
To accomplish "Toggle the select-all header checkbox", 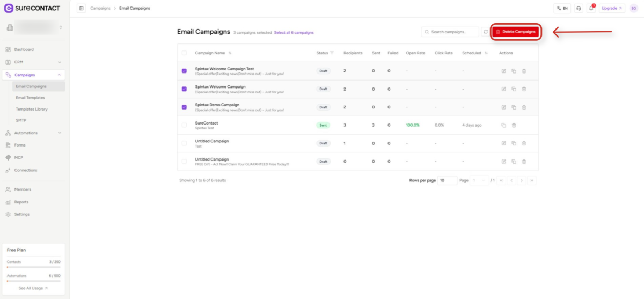I will click(x=184, y=53).
